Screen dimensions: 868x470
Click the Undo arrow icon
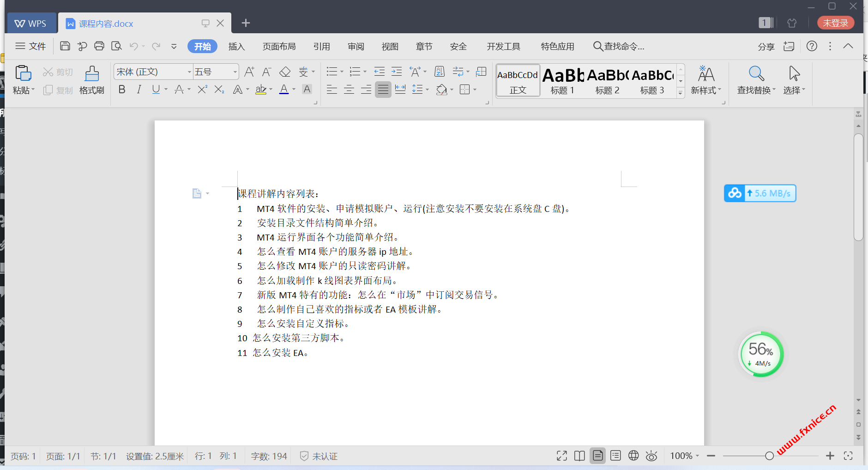134,46
